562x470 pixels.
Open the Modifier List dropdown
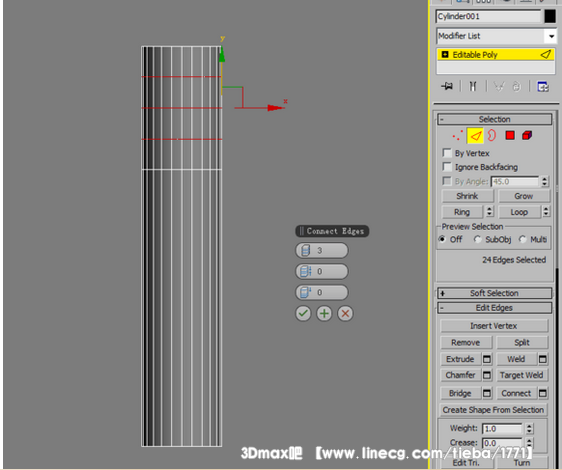tap(496, 36)
